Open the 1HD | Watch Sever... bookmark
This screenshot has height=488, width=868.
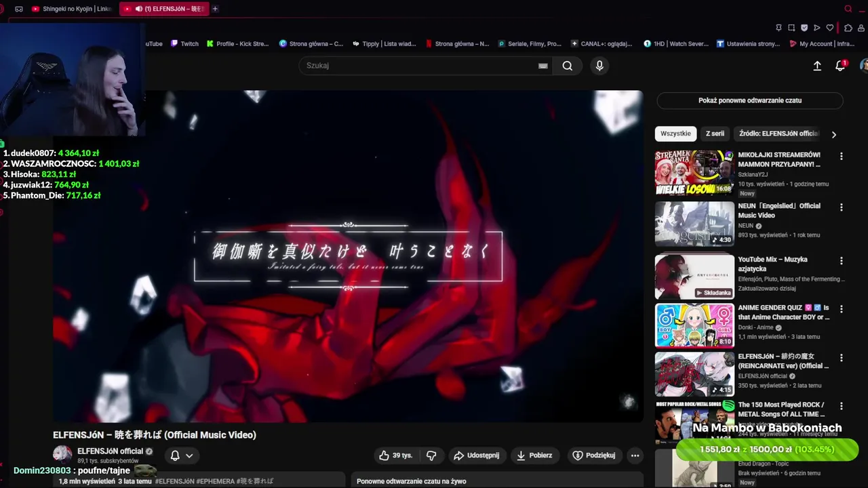[675, 43]
